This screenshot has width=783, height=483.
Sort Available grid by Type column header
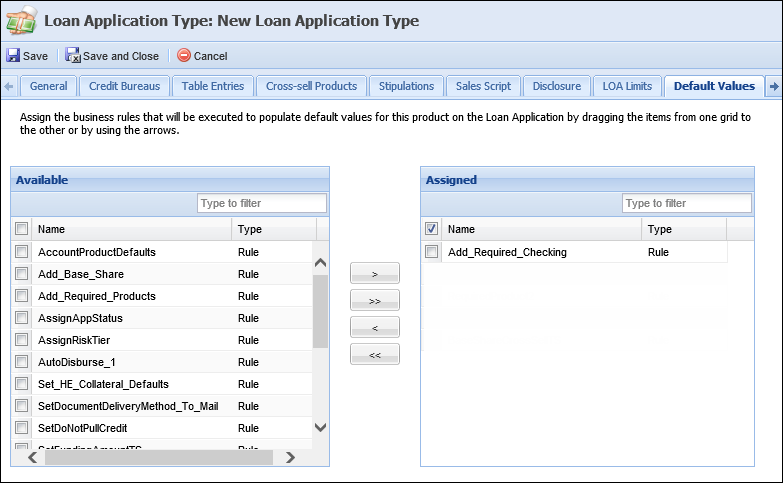[x=274, y=229]
